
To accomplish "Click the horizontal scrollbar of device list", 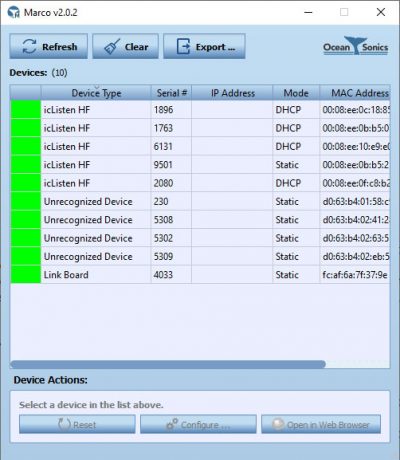I will coord(168,364).
